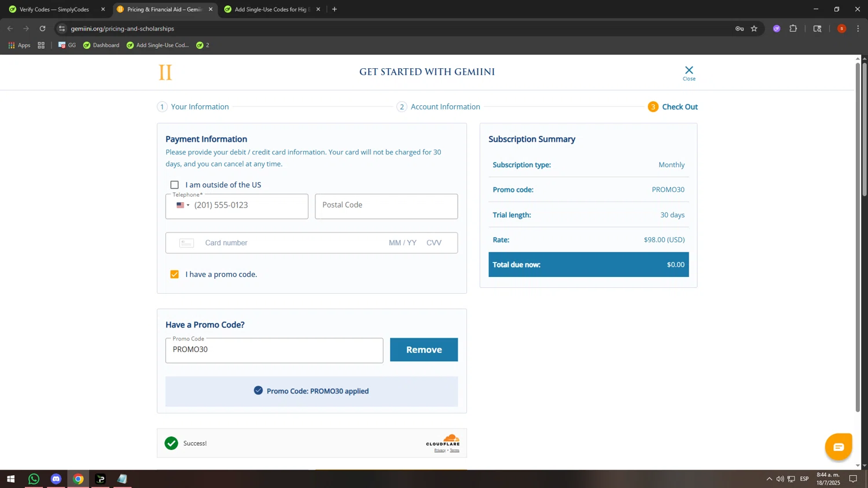This screenshot has width=868, height=488.
Task: Click the CVV field
Action: pos(434,243)
